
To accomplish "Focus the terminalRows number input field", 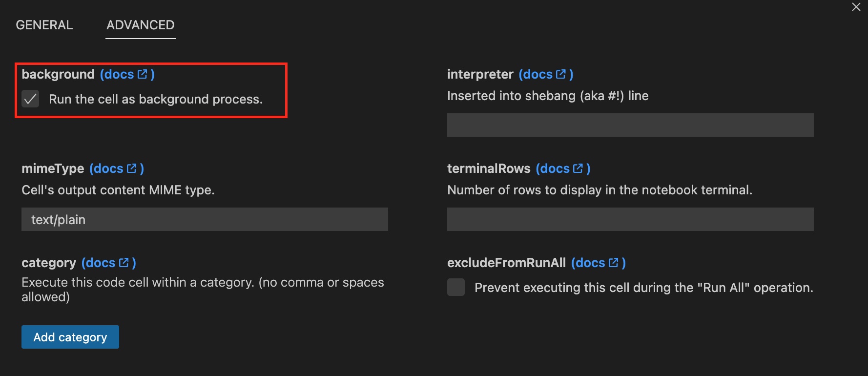I will (x=630, y=219).
